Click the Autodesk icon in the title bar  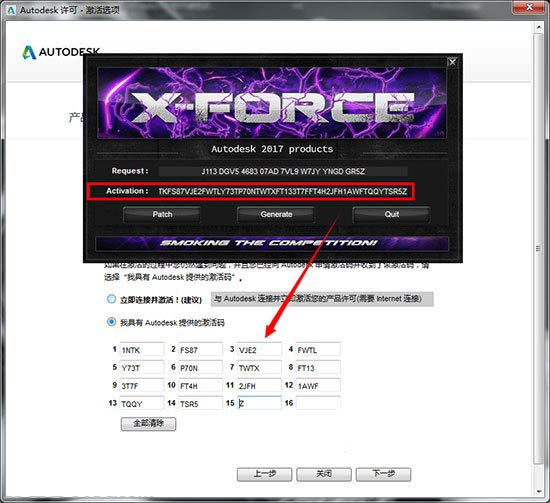coord(11,10)
